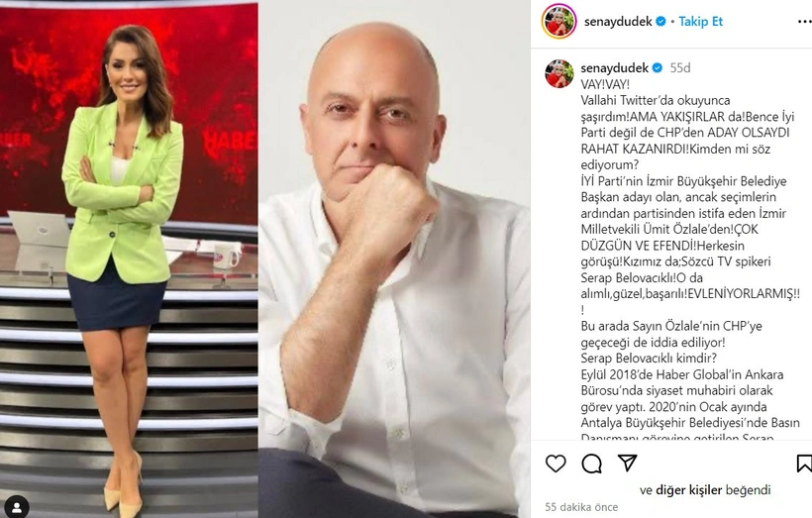812x518 pixels.
Task: Open comments with the speech bubble icon
Action: [591, 464]
